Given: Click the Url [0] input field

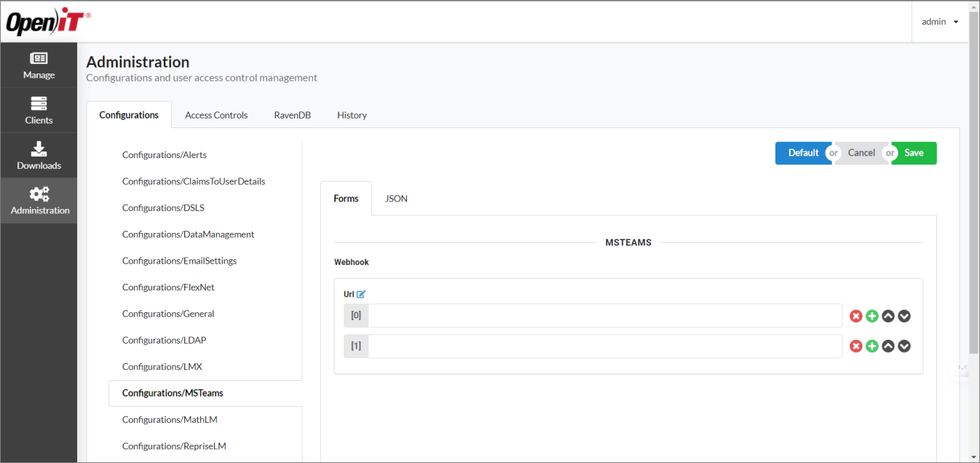Looking at the screenshot, I should coord(604,315).
